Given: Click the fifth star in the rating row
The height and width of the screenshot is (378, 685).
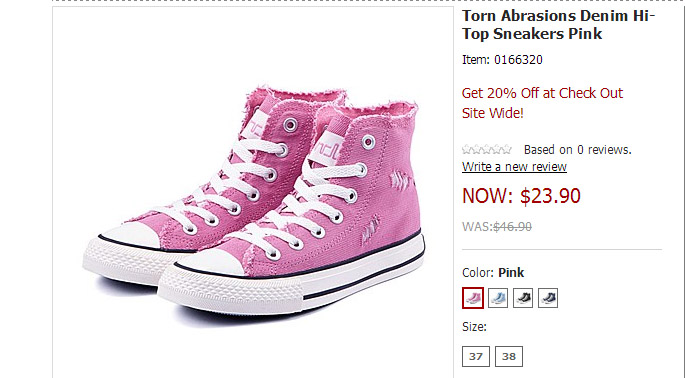Looking at the screenshot, I should pos(507,149).
